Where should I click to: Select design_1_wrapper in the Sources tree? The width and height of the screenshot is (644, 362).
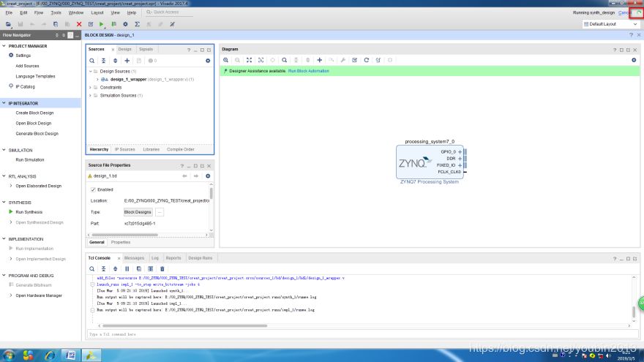[x=128, y=80]
